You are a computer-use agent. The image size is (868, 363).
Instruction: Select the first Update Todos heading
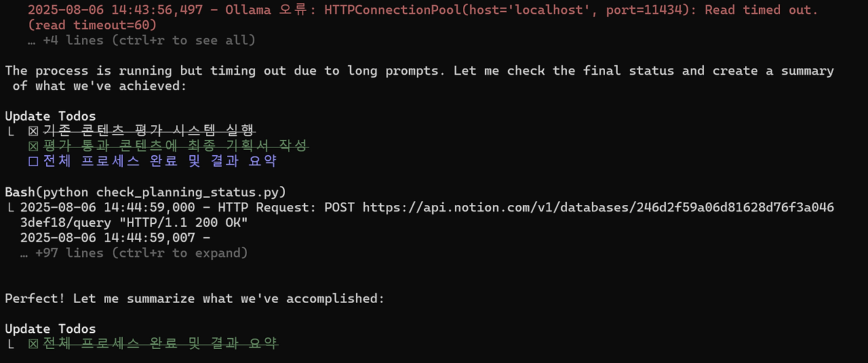click(50, 116)
